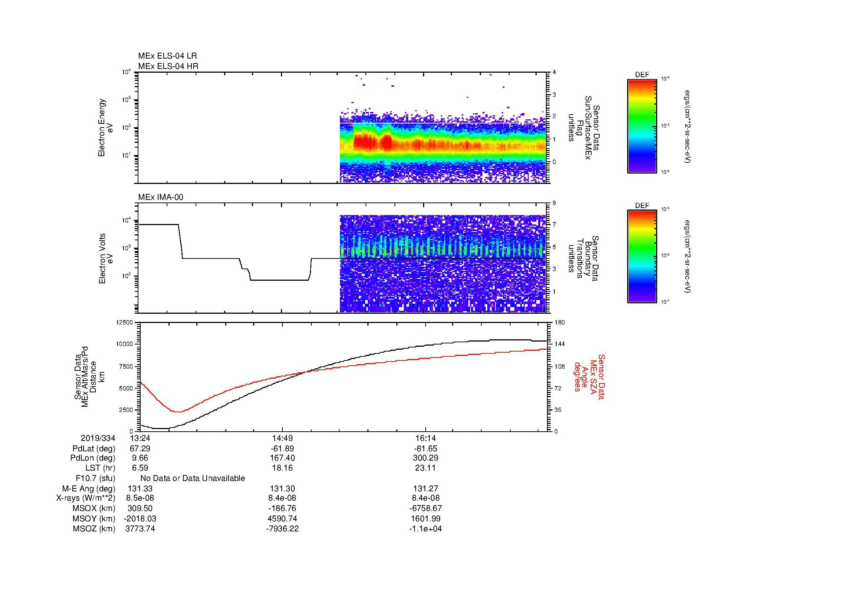Viewport: 868px width, 613px height.
Task: Click 'No Data or Data Unavailable' text
Action: click(x=193, y=478)
